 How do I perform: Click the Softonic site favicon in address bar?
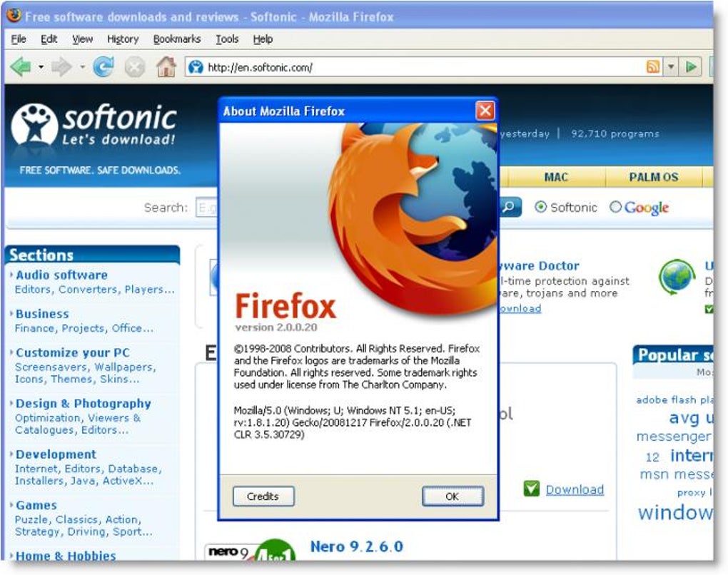click(x=196, y=67)
